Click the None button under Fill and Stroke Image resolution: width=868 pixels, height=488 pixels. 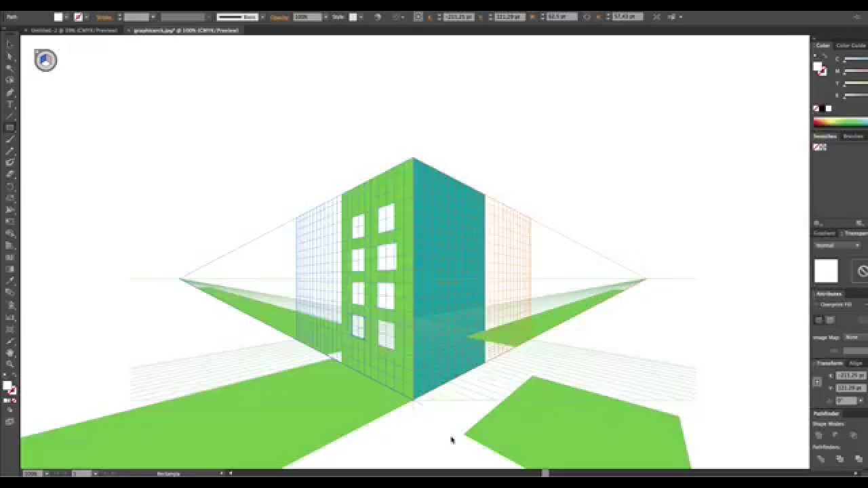click(x=15, y=401)
